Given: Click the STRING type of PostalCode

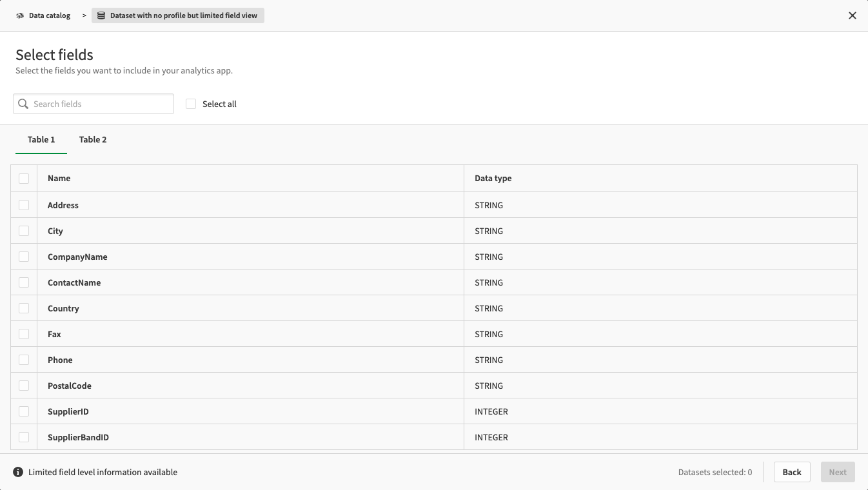Looking at the screenshot, I should 489,386.
